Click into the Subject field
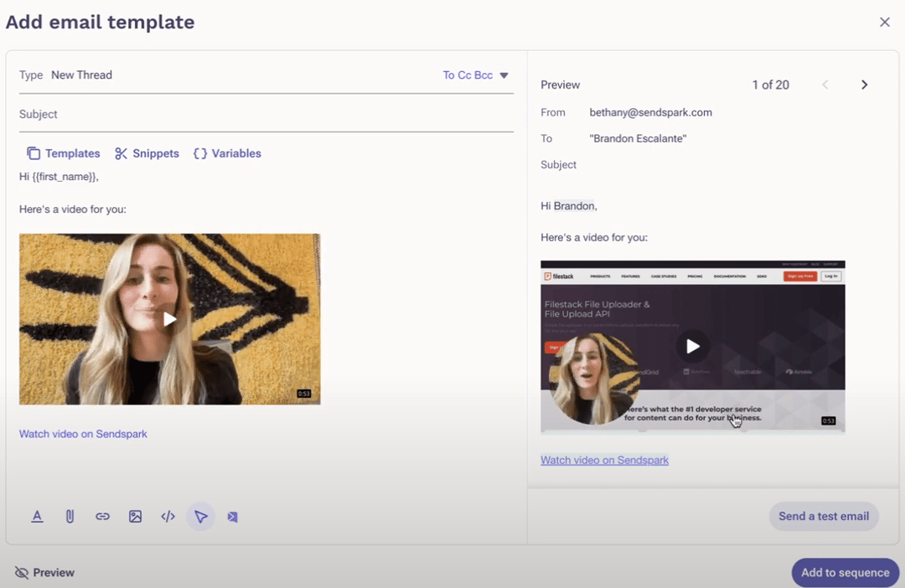The width and height of the screenshot is (905, 588). click(266, 114)
